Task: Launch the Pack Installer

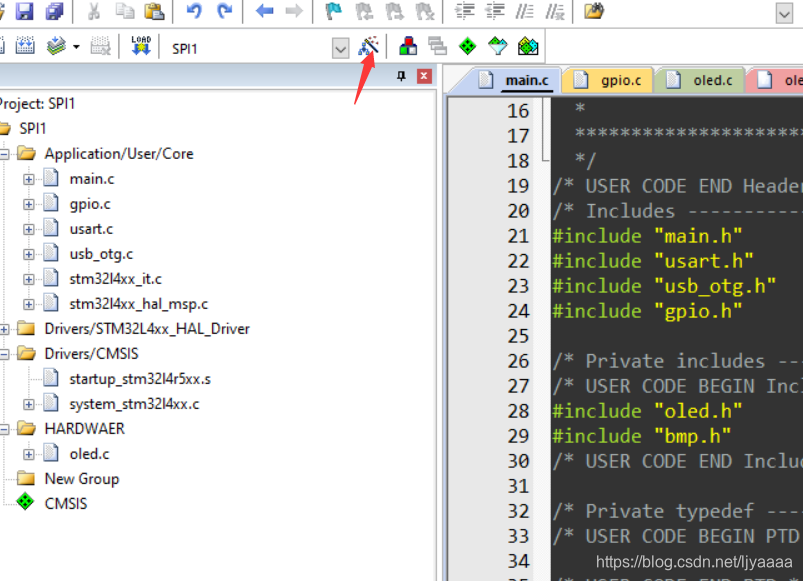Action: [528, 46]
